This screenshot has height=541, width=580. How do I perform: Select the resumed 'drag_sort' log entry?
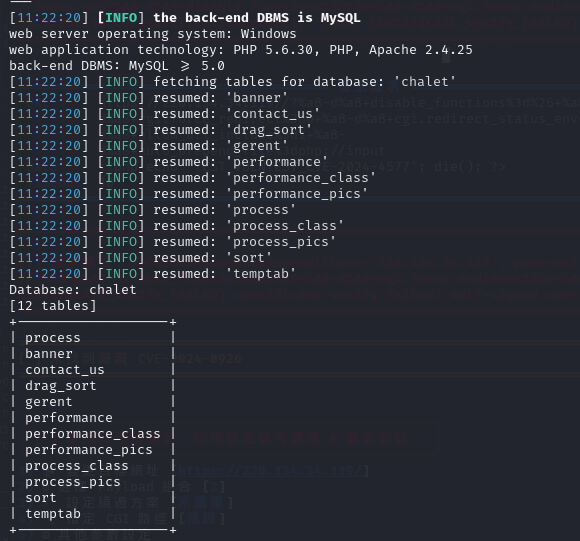(x=160, y=130)
